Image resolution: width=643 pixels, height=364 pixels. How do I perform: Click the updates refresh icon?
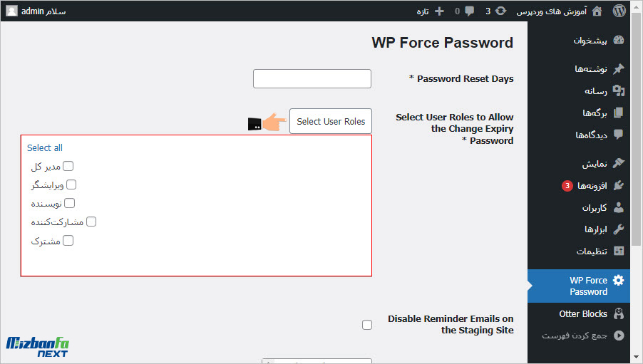500,11
